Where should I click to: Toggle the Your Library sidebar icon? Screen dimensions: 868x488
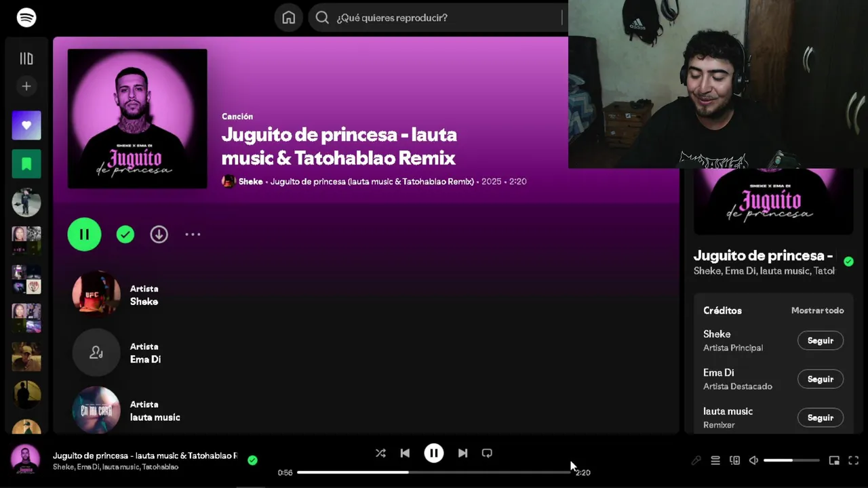[x=26, y=59]
